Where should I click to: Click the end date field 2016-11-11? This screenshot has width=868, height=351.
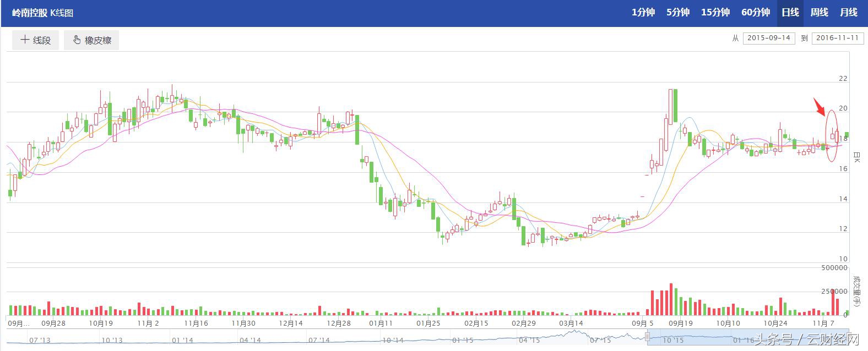pos(837,38)
